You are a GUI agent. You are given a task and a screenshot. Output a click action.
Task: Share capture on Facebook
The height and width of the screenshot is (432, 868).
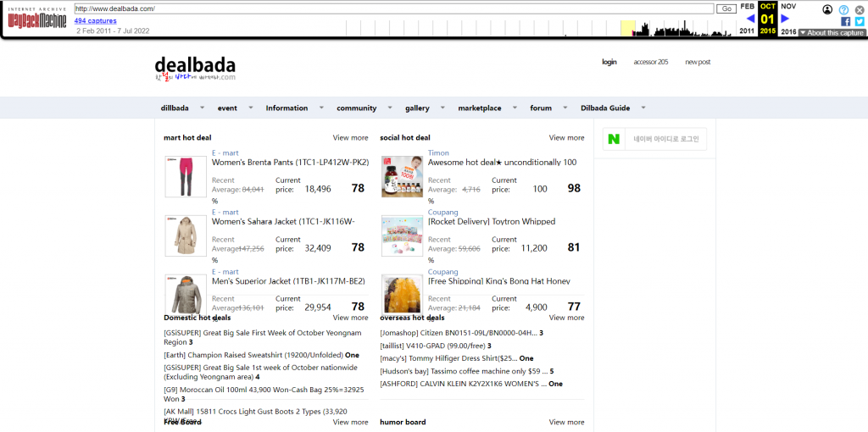(845, 21)
